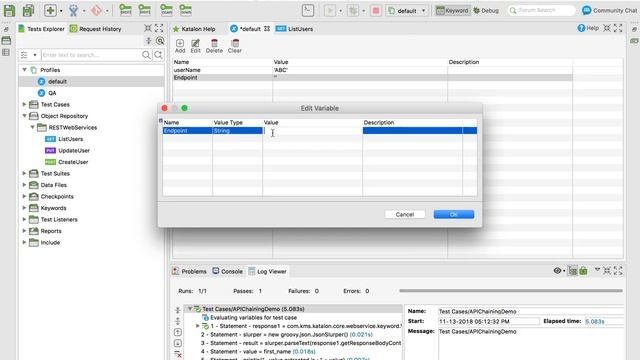Click the red Stop icon
This screenshot has height=360, width=640.
point(376,10)
